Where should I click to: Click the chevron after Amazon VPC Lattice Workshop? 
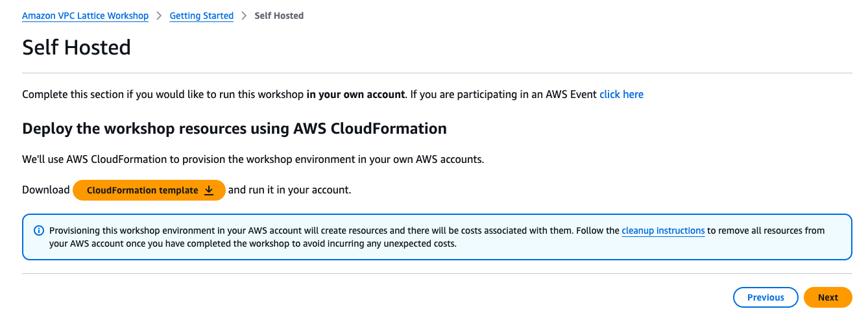pyautogui.click(x=159, y=16)
